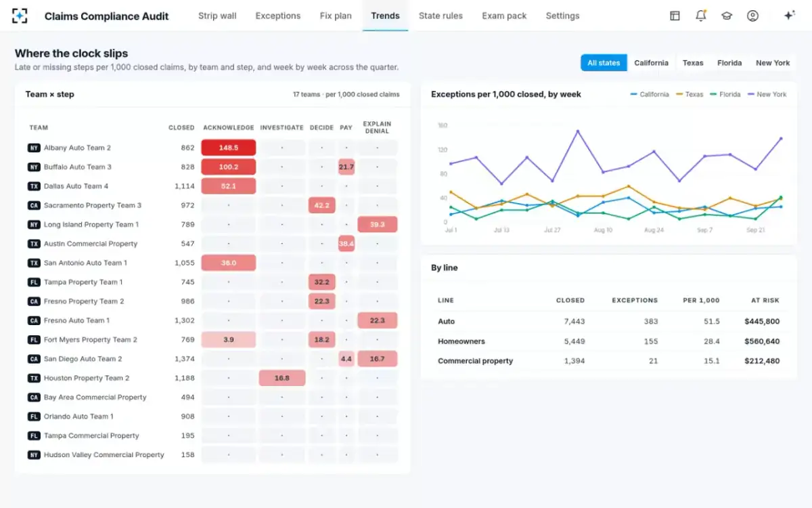
Task: Open the Settings tab
Action: [562, 16]
